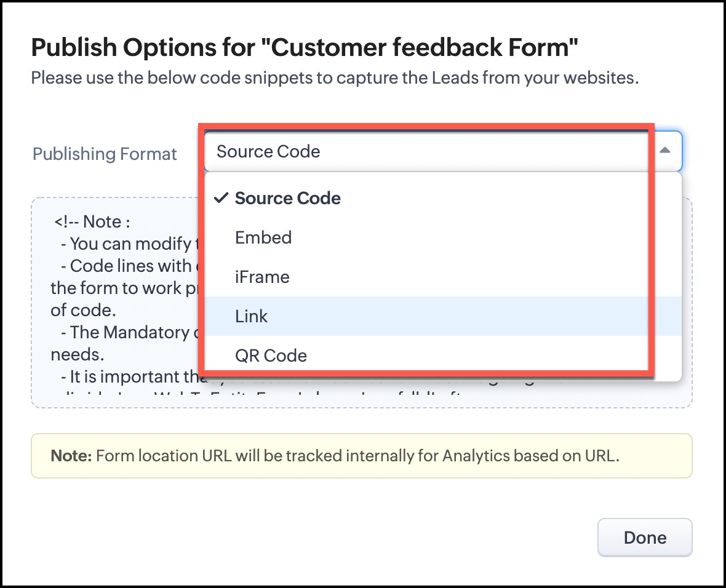The image size is (726, 588).
Task: Select the Source Code option
Action: pos(287,198)
